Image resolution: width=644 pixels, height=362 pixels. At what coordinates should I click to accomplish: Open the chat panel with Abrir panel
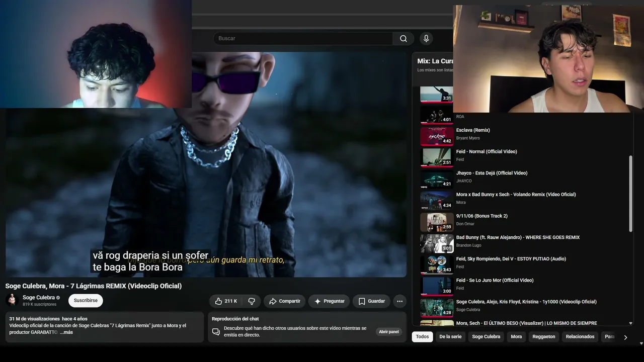[389, 332]
